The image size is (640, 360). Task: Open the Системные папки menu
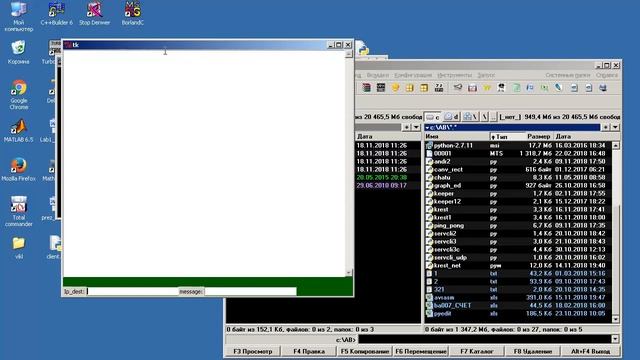coord(568,76)
